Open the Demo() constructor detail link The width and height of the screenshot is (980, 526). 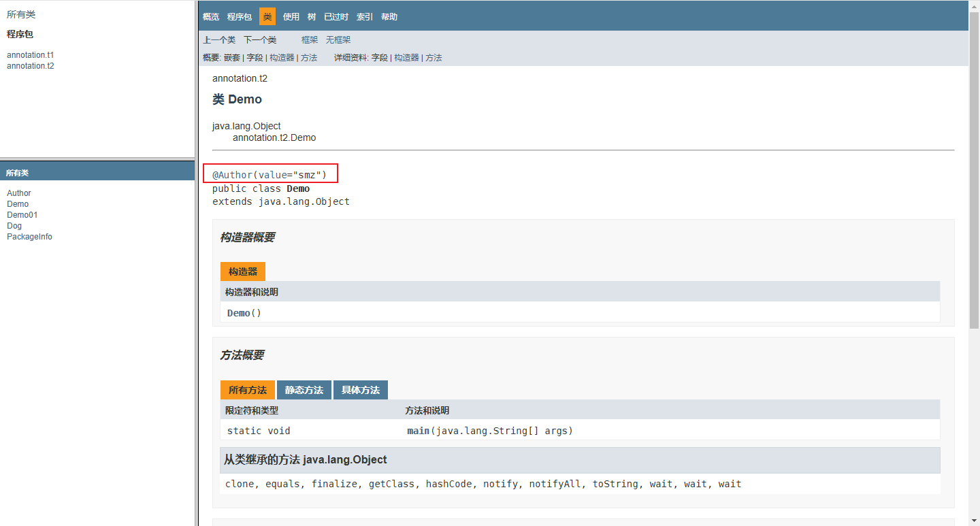pyautogui.click(x=238, y=313)
